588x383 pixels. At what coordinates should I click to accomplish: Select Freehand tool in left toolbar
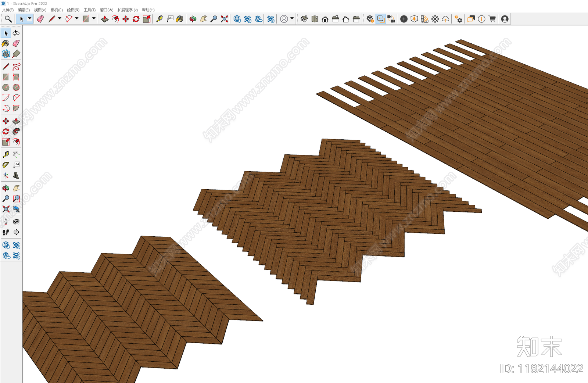click(x=16, y=67)
